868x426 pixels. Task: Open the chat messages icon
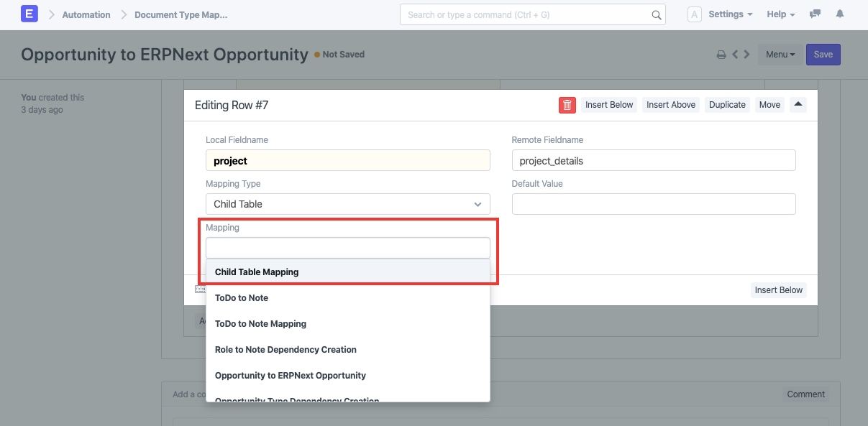pyautogui.click(x=815, y=14)
